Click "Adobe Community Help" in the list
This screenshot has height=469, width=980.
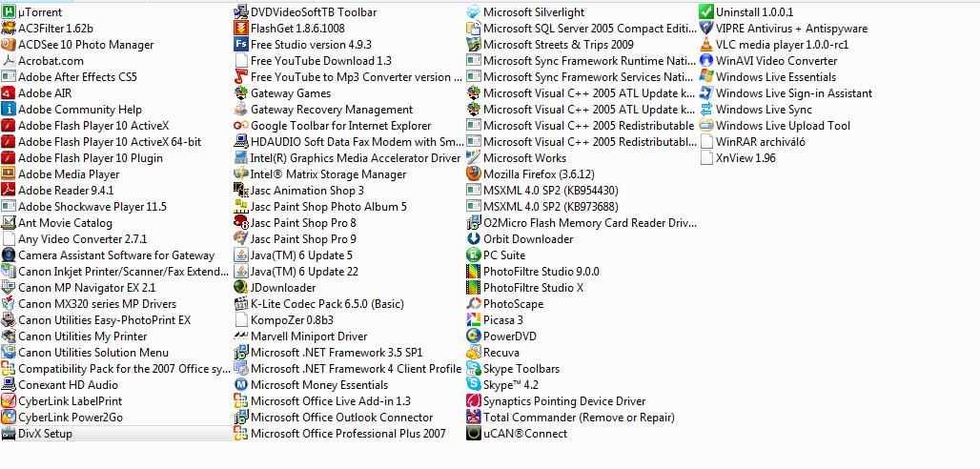coord(80,110)
